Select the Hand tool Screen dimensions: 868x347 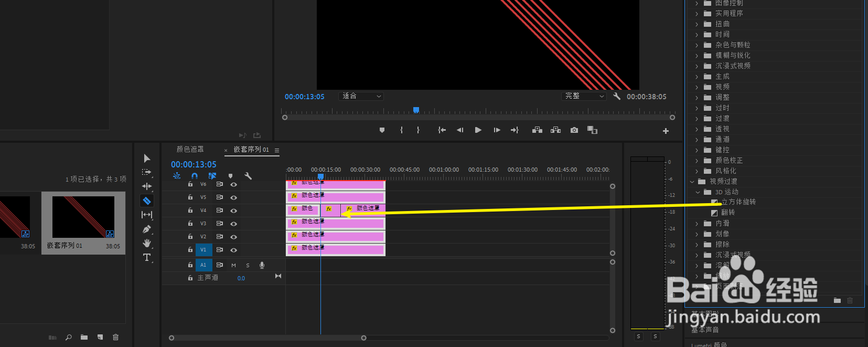(x=147, y=243)
